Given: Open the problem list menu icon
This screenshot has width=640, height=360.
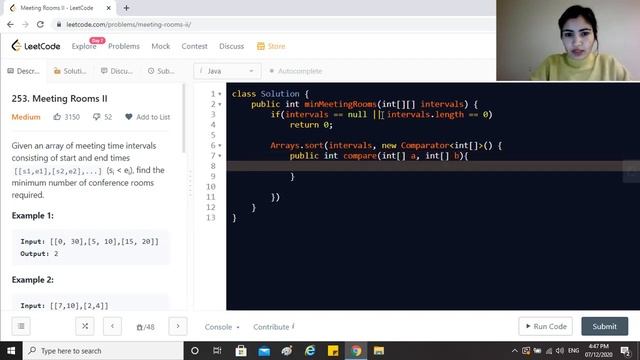Looking at the screenshot, I should (21, 326).
